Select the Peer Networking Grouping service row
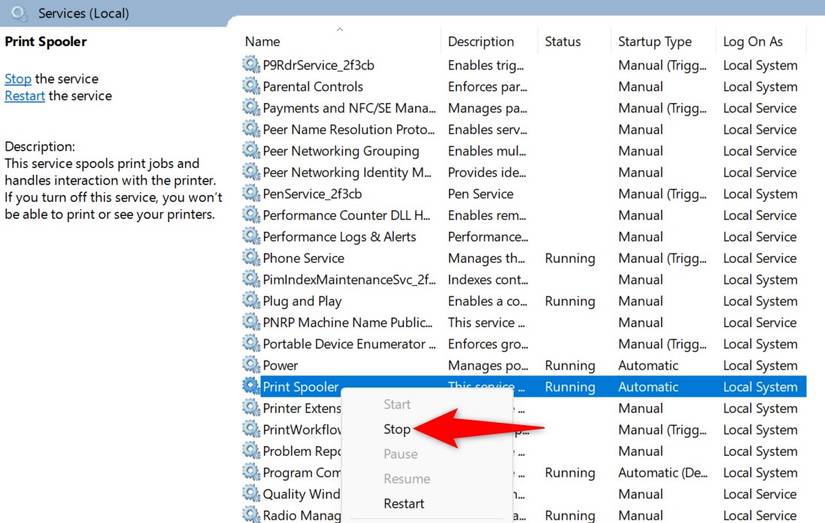825x523 pixels. (x=340, y=151)
